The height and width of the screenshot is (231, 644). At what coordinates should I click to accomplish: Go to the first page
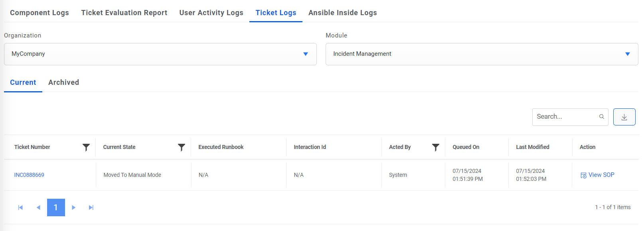pos(20,208)
